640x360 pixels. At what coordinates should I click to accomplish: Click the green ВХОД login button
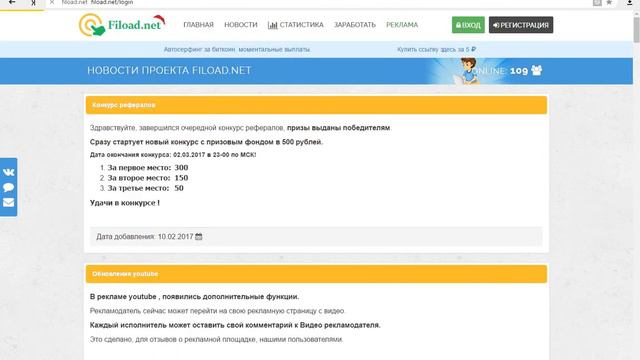point(468,25)
